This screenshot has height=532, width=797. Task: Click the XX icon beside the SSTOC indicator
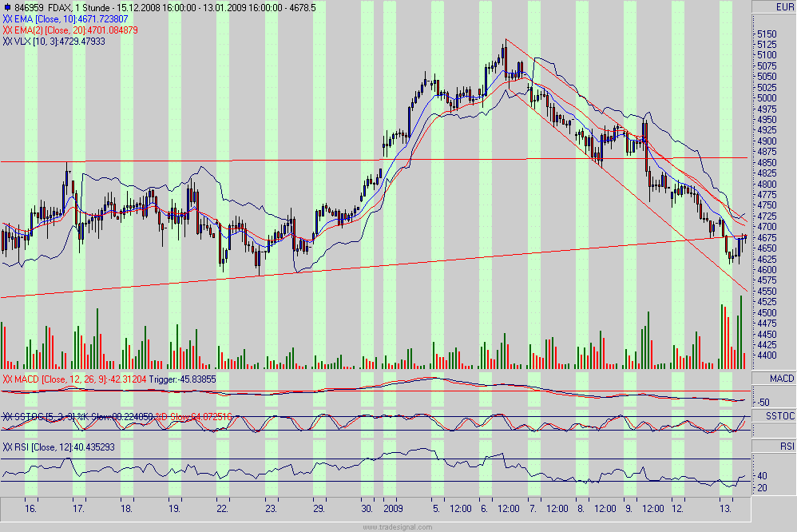[7, 415]
